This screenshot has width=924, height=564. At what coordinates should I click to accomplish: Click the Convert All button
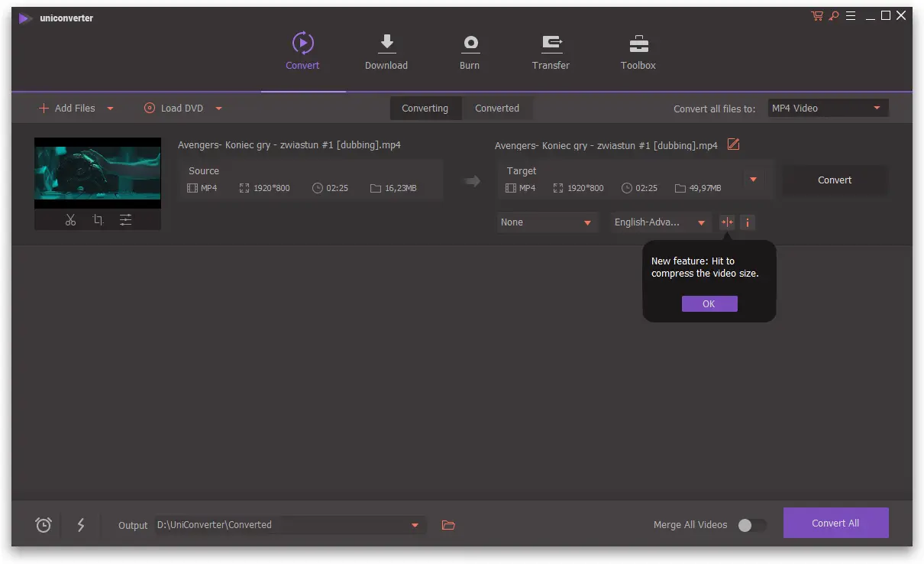click(835, 523)
